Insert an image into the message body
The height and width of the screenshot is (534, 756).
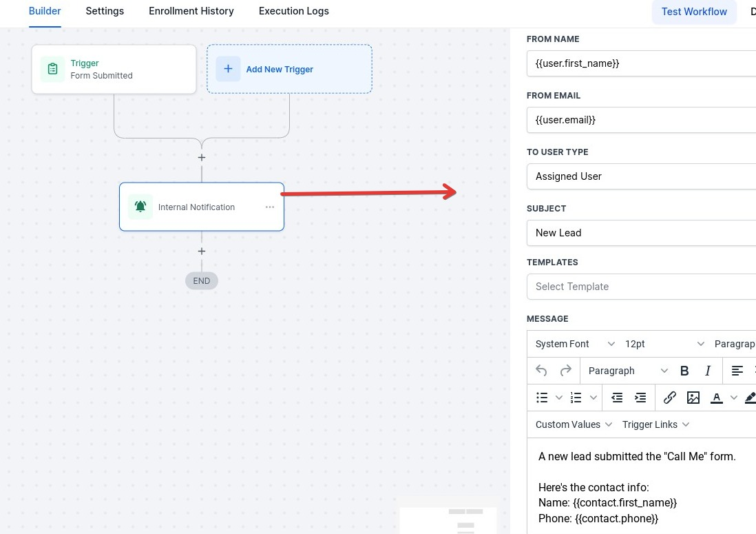pos(693,398)
